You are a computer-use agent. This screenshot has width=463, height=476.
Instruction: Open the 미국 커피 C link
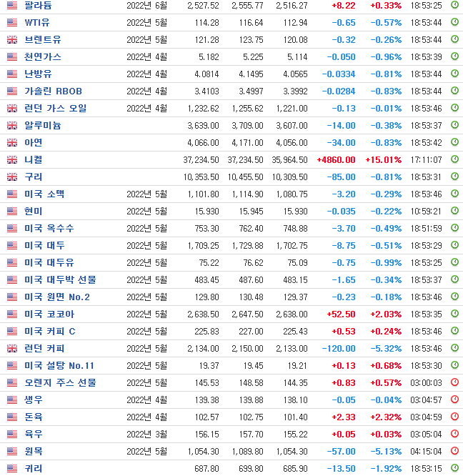(x=50, y=331)
